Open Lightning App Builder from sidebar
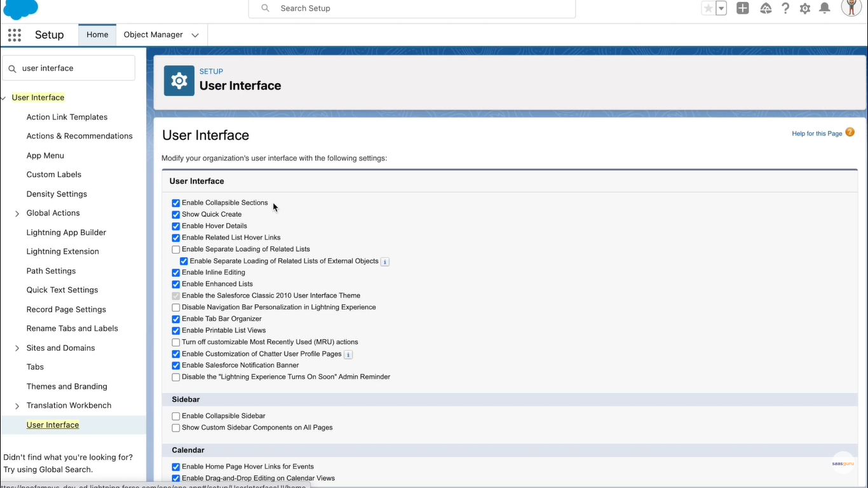868x488 pixels. click(x=66, y=233)
